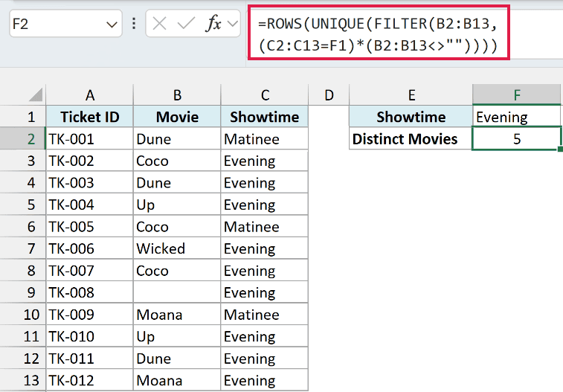Click the Name Box showing F2

(65, 24)
